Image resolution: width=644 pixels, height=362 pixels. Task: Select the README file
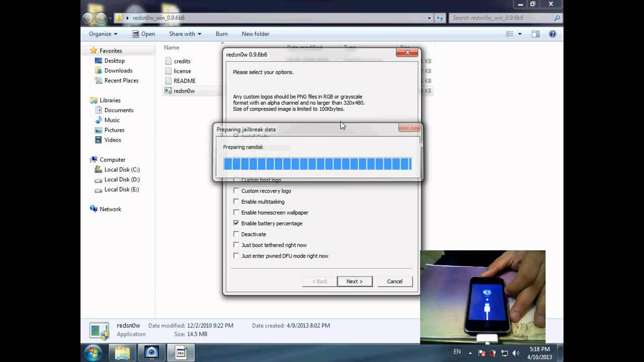pyautogui.click(x=185, y=81)
